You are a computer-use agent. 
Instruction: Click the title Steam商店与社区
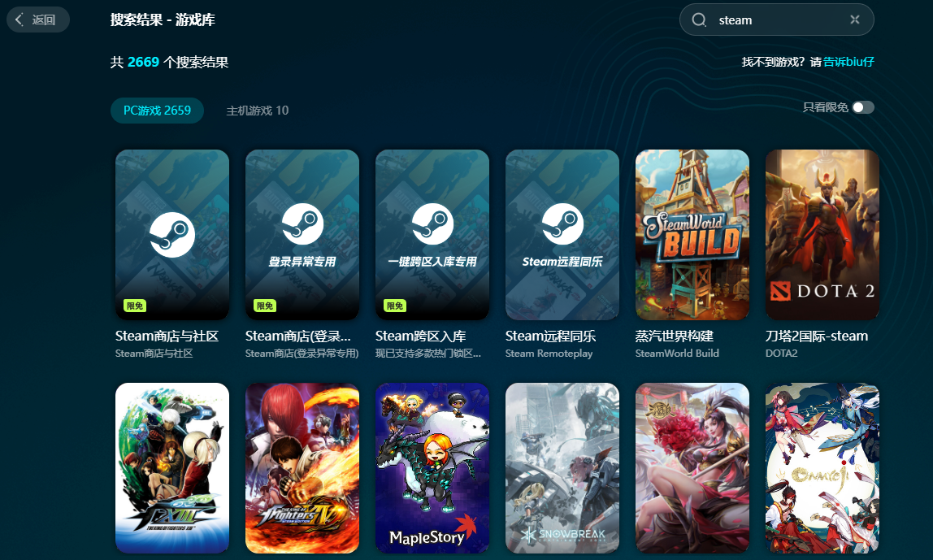[167, 336]
